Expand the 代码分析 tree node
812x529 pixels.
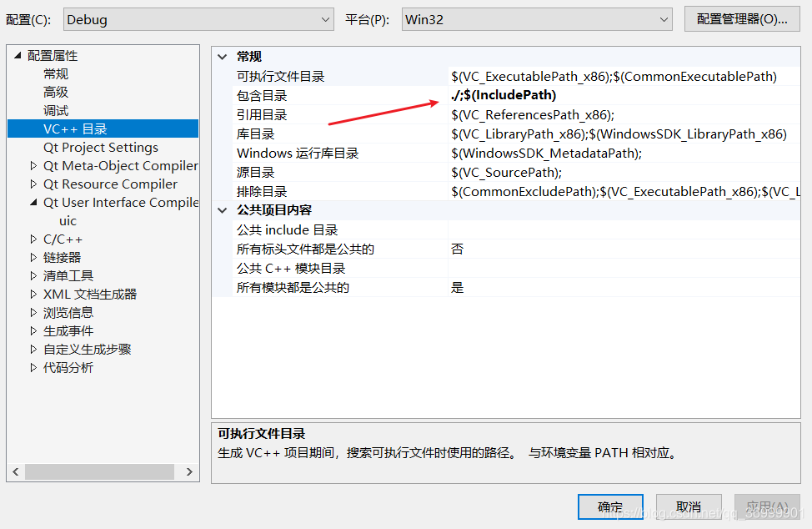[33, 368]
